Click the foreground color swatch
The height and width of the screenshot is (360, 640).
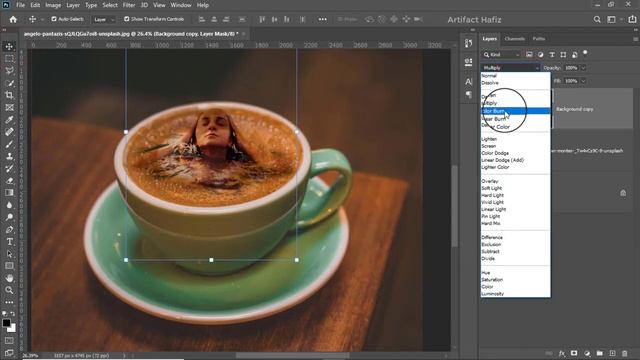point(6,323)
